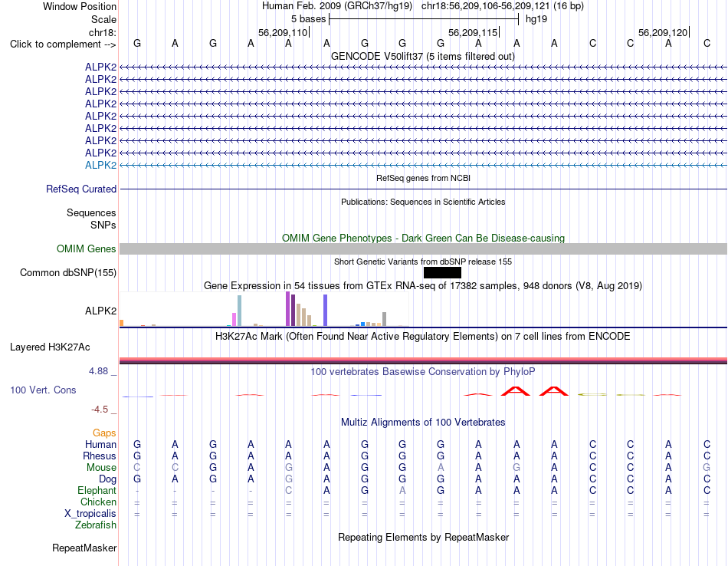
Task: Click the Common dbSNP(155) track label
Action: point(68,273)
